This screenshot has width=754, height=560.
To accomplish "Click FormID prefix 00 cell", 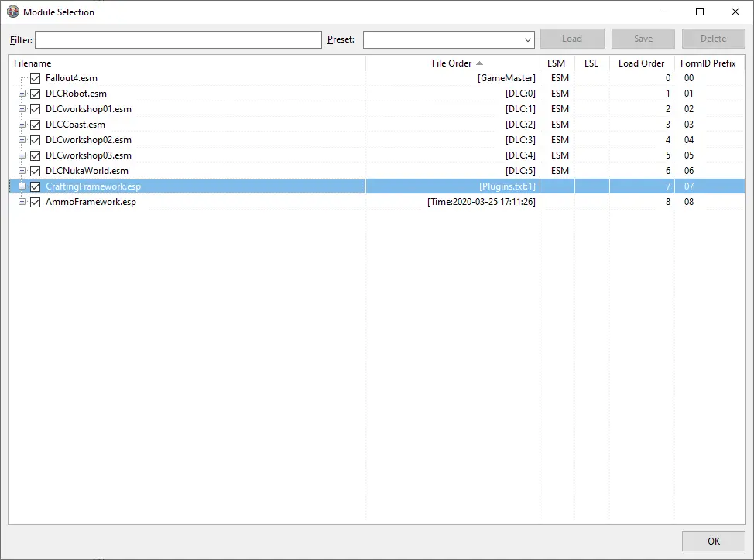I will (689, 78).
